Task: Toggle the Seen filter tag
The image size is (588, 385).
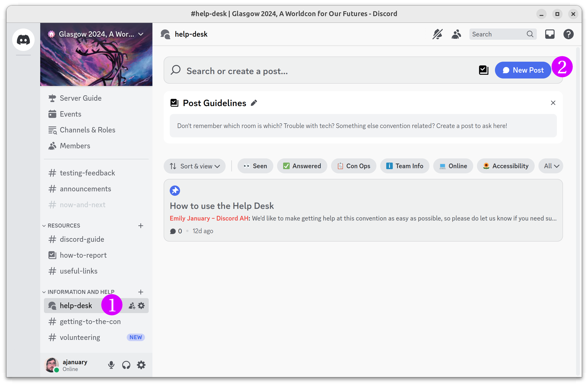Action: (255, 166)
